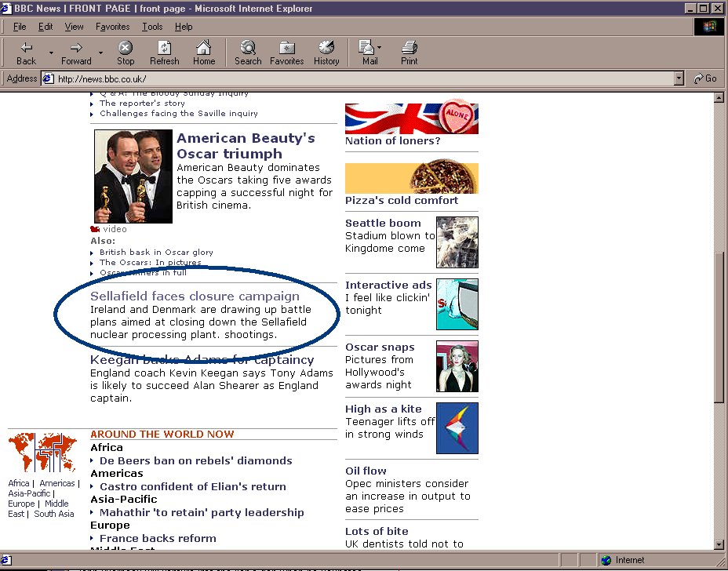Screen dimensions: 728x571
Task: Print the current page
Action: click(x=409, y=53)
